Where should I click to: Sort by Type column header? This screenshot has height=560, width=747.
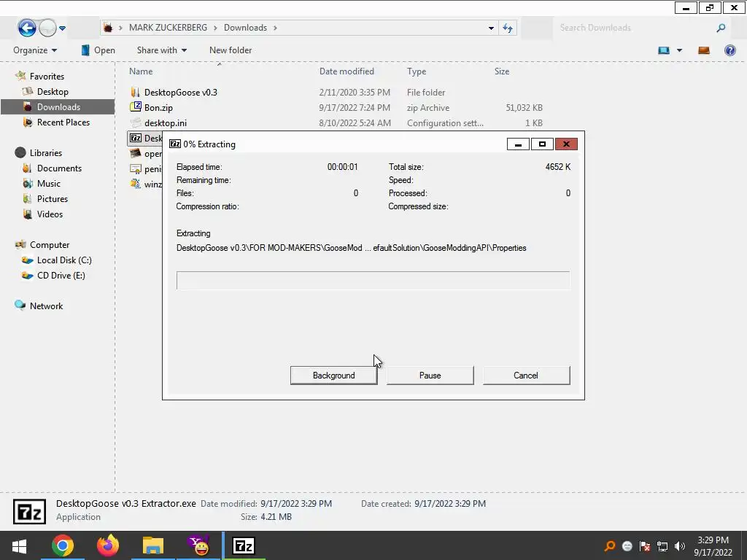(x=417, y=71)
